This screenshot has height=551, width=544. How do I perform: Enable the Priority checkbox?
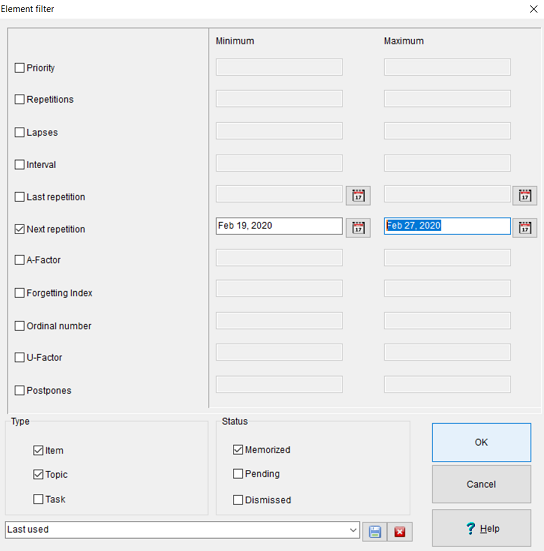point(20,68)
